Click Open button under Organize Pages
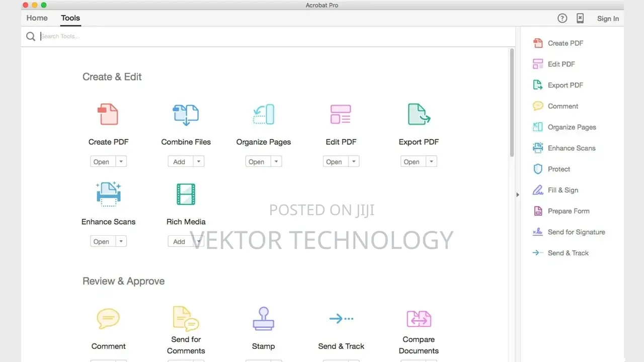The width and height of the screenshot is (644, 362). point(258,161)
